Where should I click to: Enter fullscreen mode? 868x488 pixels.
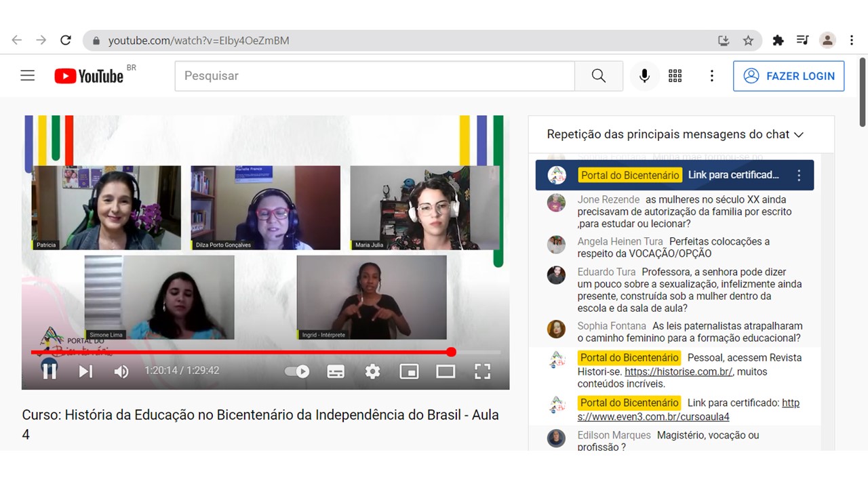482,371
